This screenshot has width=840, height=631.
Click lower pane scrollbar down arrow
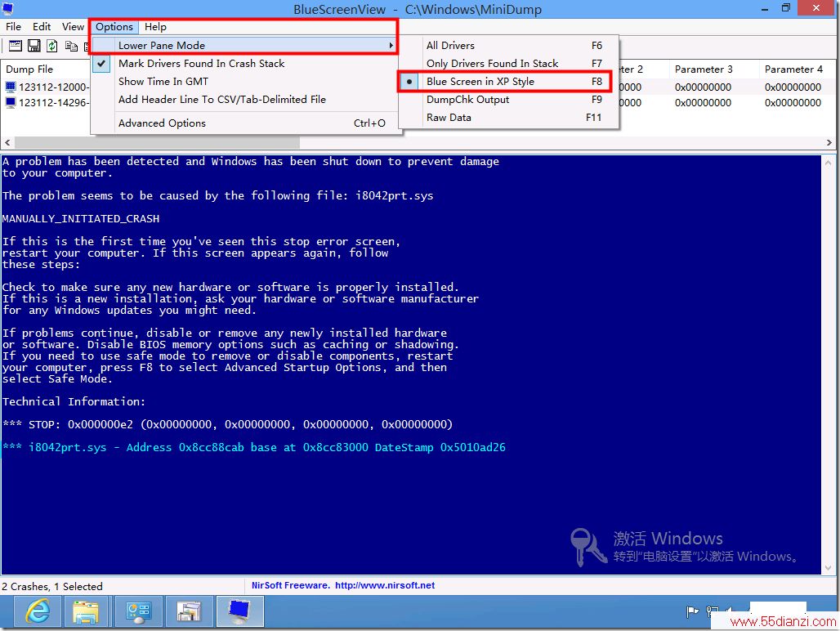tap(829, 568)
